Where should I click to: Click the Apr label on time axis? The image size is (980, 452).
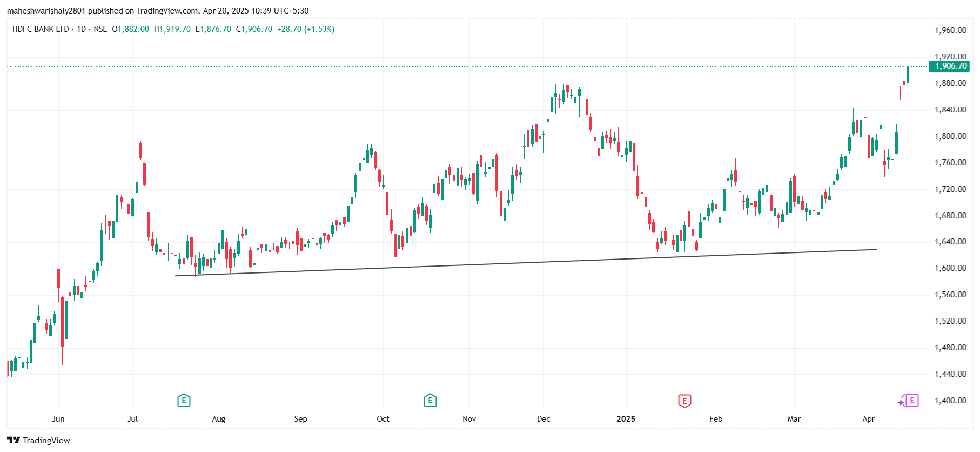tap(869, 419)
